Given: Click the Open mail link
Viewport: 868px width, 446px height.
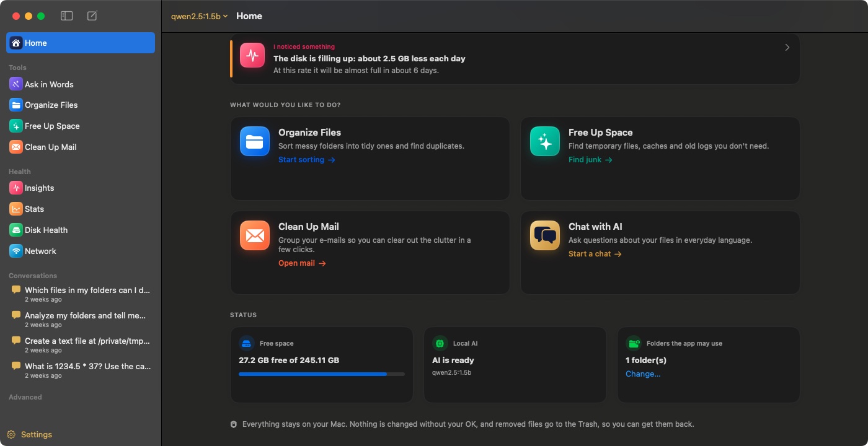Looking at the screenshot, I should pyautogui.click(x=302, y=263).
